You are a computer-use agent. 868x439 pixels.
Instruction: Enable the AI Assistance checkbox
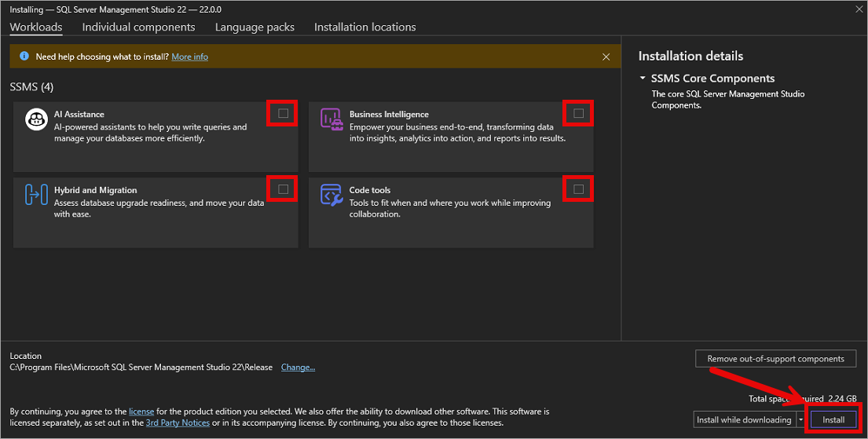point(284,113)
